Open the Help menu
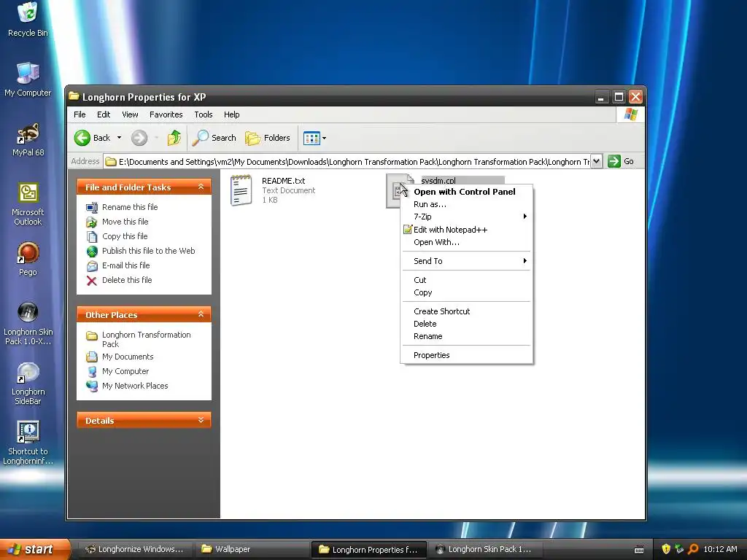Viewport: 747px width, 560px height. click(231, 114)
